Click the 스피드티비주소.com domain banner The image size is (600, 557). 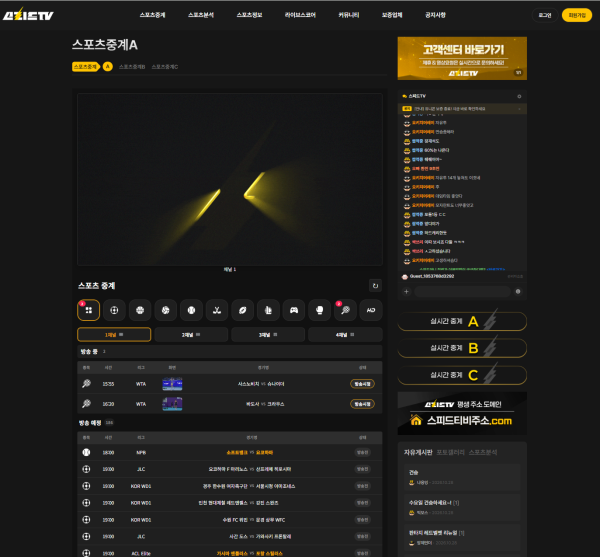pyautogui.click(x=462, y=414)
